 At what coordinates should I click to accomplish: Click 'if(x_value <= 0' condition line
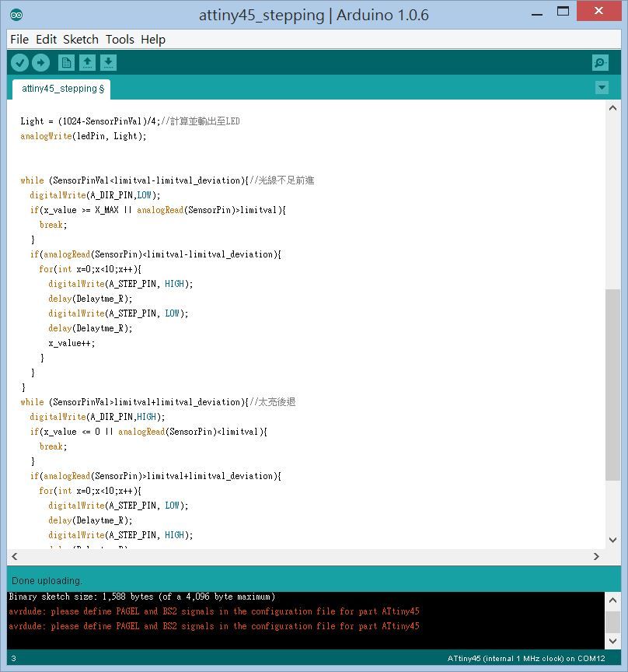click(x=148, y=432)
